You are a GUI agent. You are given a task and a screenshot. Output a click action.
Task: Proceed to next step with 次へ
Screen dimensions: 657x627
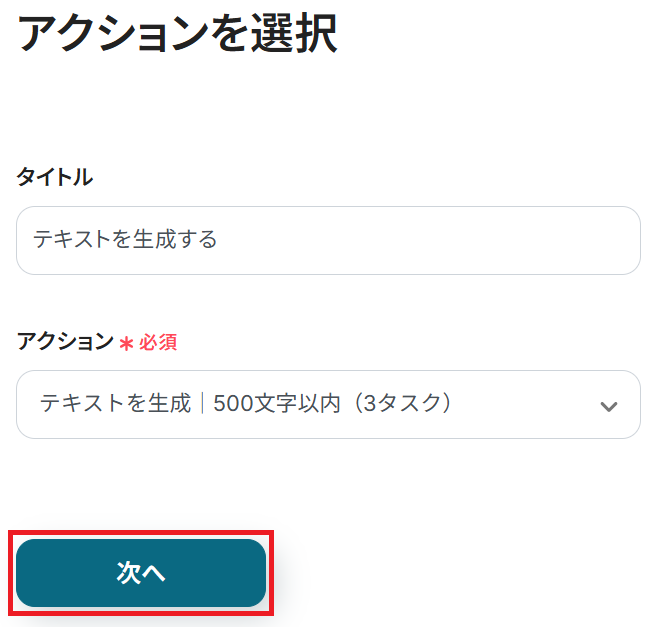[141, 573]
